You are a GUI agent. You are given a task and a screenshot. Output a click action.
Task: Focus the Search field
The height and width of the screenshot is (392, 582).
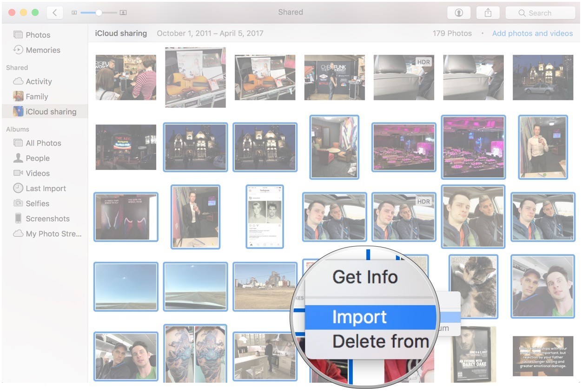point(540,13)
